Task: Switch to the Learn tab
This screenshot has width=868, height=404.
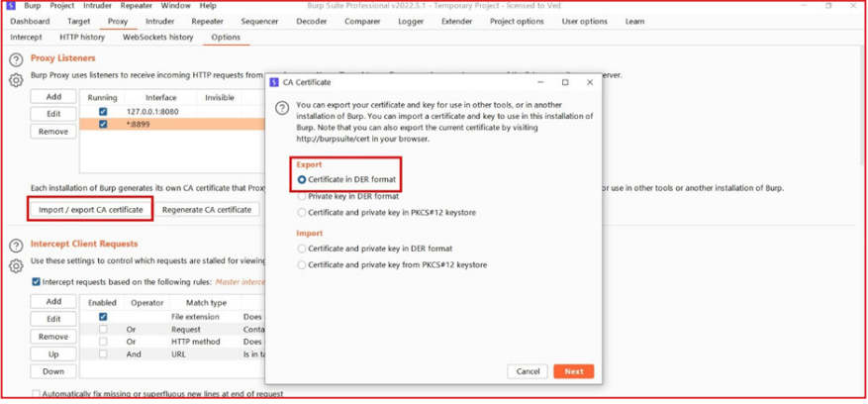Action: (x=635, y=22)
